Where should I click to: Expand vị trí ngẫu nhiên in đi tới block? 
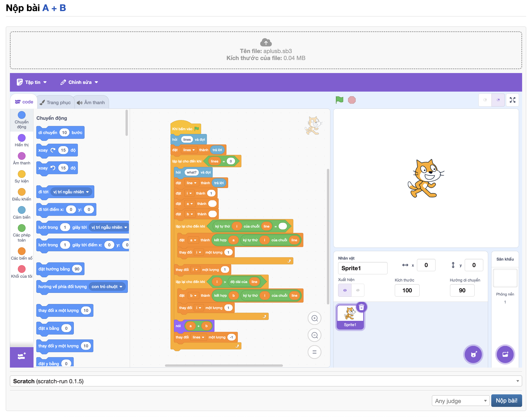(x=71, y=192)
